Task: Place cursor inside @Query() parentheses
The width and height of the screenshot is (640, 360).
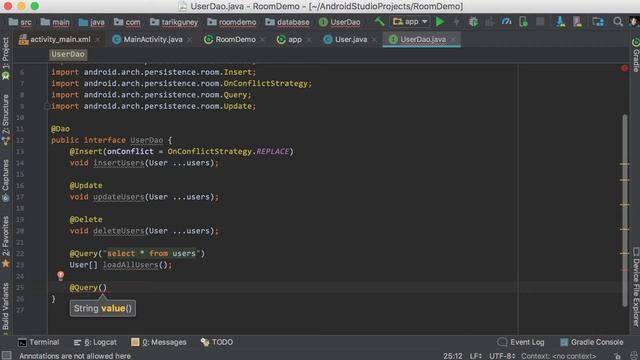Action: (x=102, y=288)
